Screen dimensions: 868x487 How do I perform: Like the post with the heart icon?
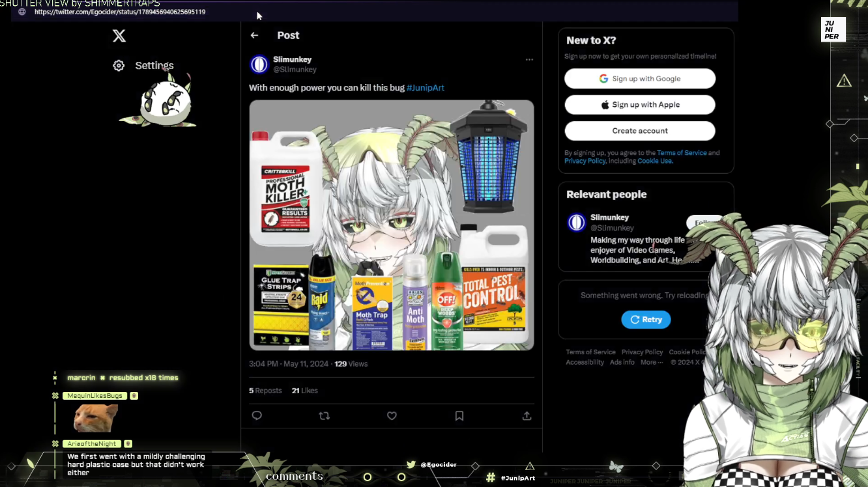click(x=392, y=415)
